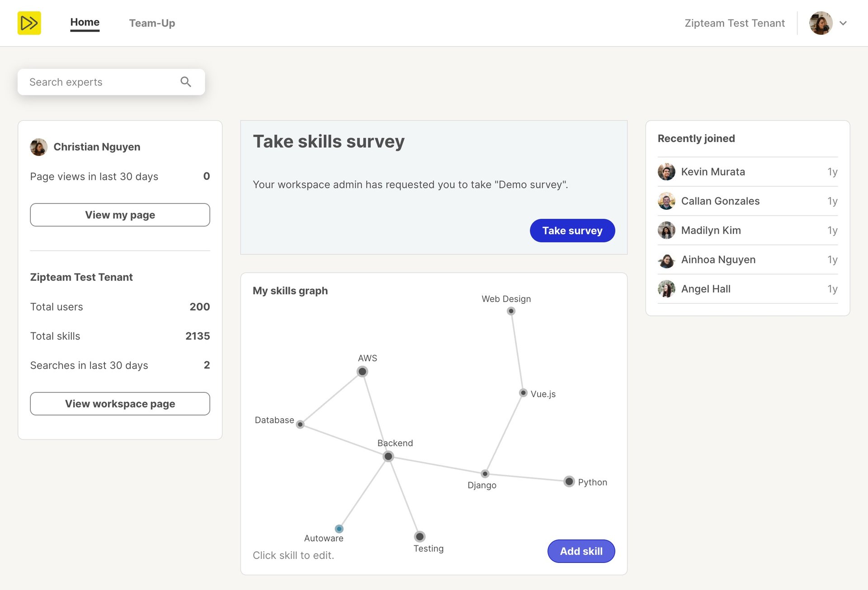Click the Add skill button

[x=581, y=551]
